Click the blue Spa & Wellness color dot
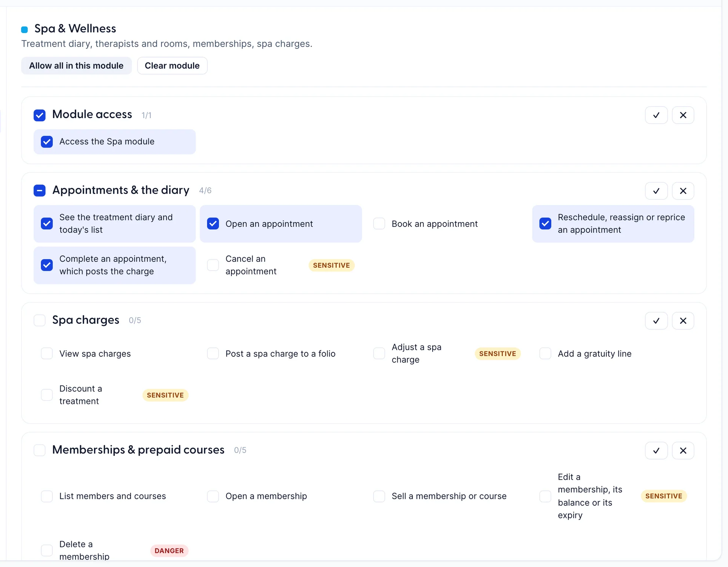Screen dimensions: 728x567 [x=24, y=30]
